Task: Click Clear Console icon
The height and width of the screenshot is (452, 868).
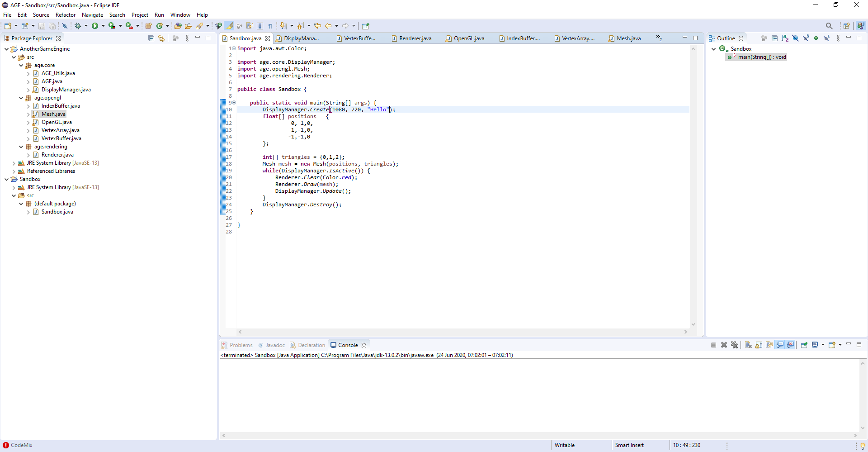Action: pos(748,345)
